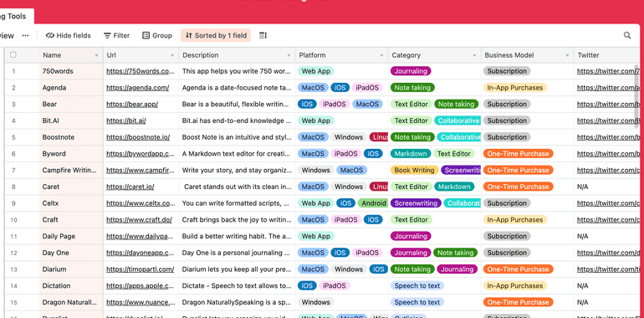Toggle the select-all header checkbox

pos(13,55)
